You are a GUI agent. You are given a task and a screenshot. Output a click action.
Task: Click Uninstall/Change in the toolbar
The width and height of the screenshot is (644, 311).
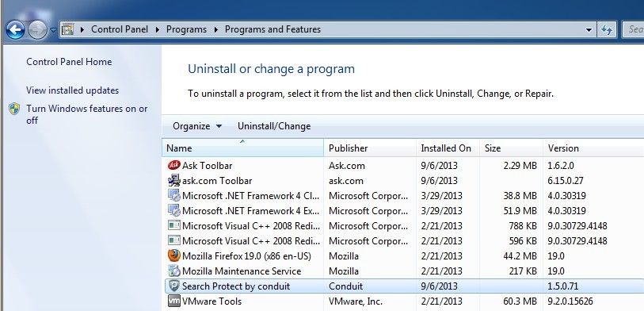tap(274, 126)
